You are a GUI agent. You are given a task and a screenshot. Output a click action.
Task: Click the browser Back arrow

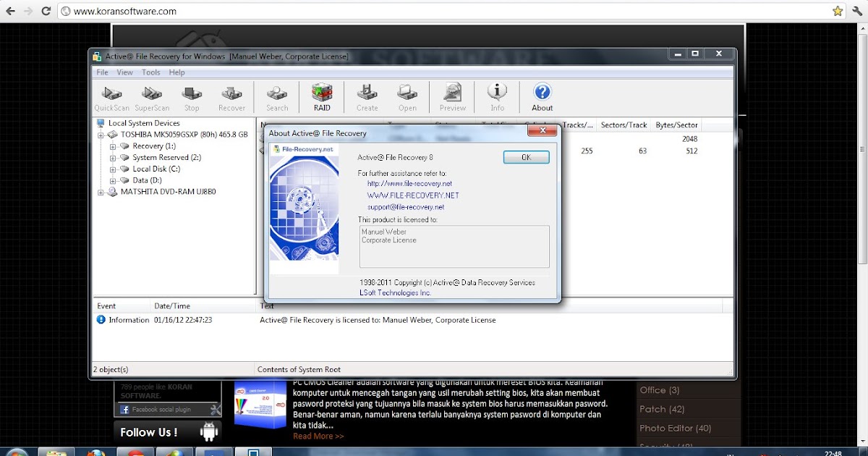pyautogui.click(x=10, y=11)
